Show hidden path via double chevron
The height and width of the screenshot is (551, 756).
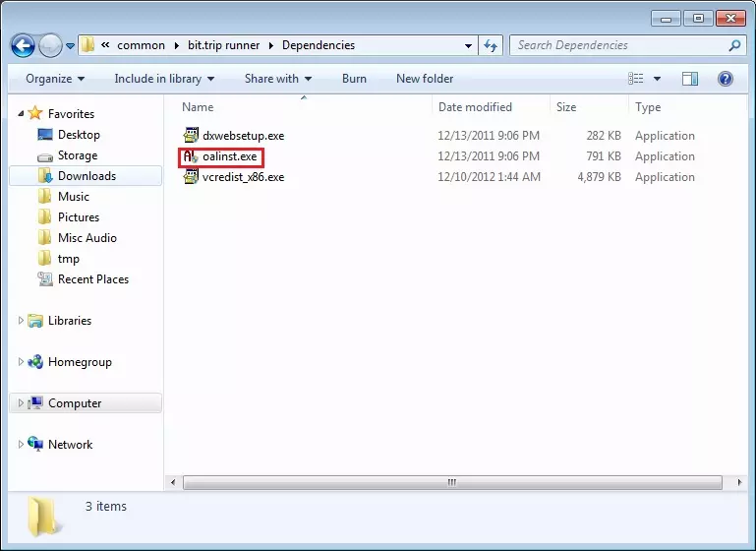[105, 45]
